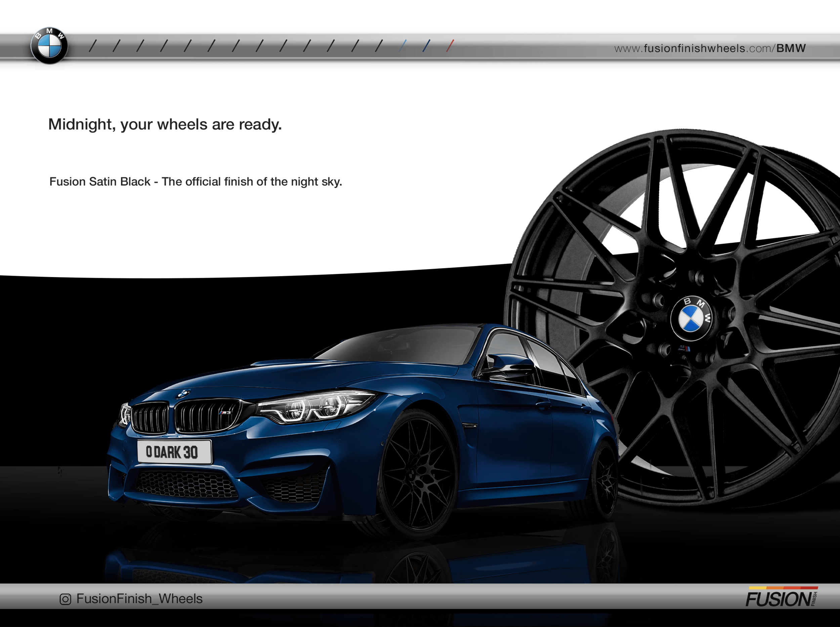Click the BMW roundel logo in header
Image resolution: width=840 pixels, height=627 pixels.
(x=49, y=46)
